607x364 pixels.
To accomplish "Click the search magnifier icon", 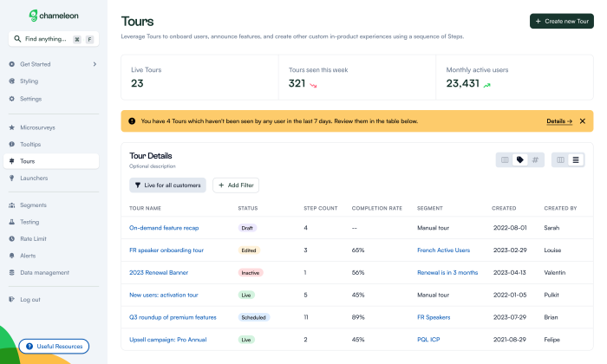I will (17, 39).
